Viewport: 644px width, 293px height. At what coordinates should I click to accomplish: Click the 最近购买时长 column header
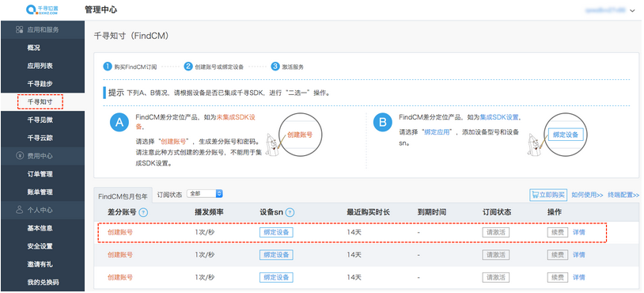click(x=369, y=212)
